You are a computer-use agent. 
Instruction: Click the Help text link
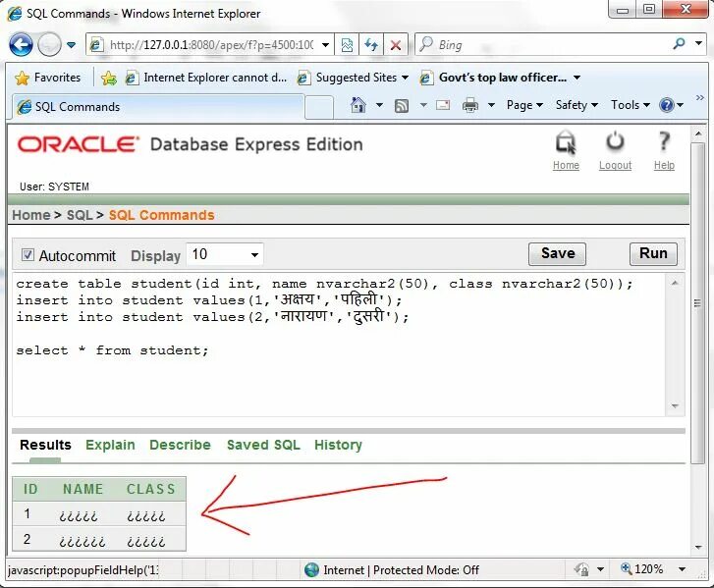pos(664,165)
